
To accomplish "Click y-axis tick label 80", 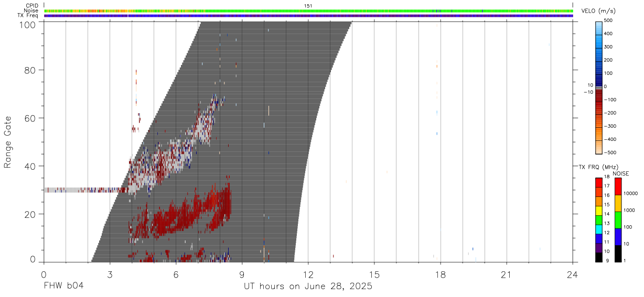I will (x=30, y=70).
